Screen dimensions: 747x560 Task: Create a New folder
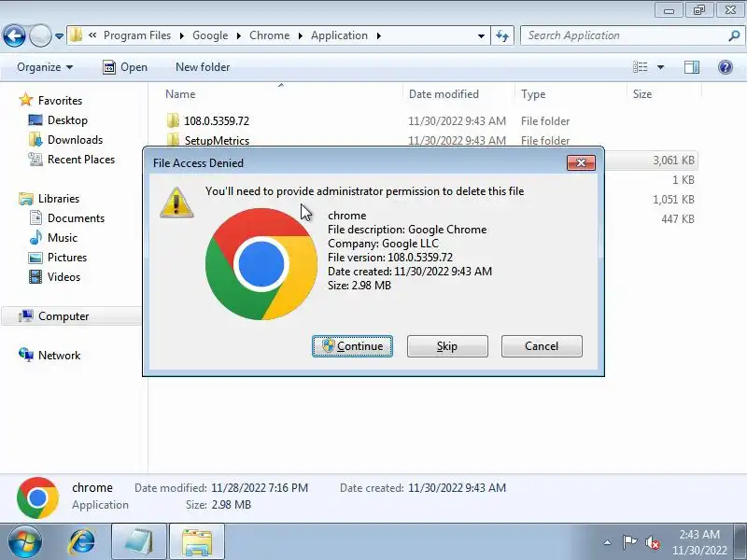(x=203, y=67)
